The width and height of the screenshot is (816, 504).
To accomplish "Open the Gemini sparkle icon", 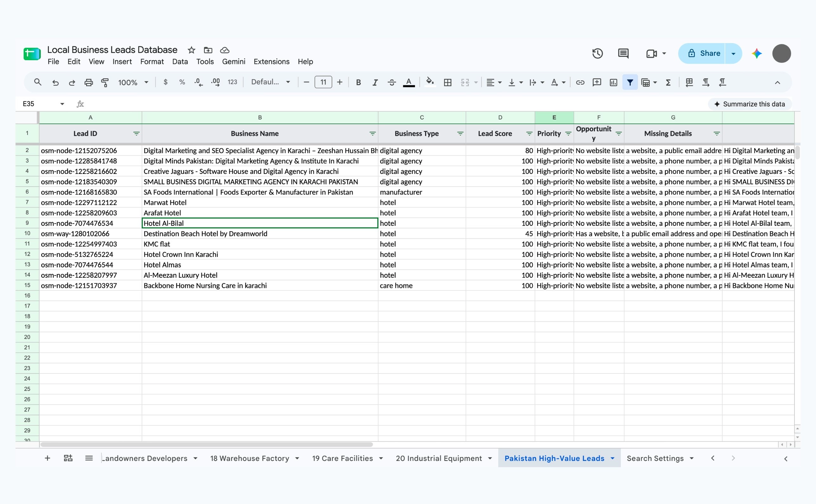I will [x=757, y=53].
